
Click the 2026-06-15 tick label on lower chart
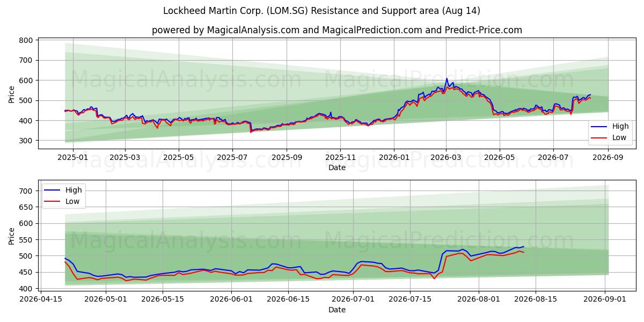pyautogui.click(x=288, y=299)
